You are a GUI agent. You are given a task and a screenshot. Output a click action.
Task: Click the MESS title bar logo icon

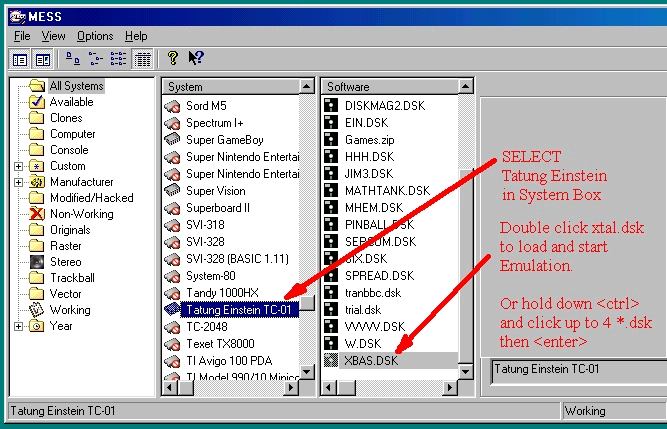pos(18,17)
